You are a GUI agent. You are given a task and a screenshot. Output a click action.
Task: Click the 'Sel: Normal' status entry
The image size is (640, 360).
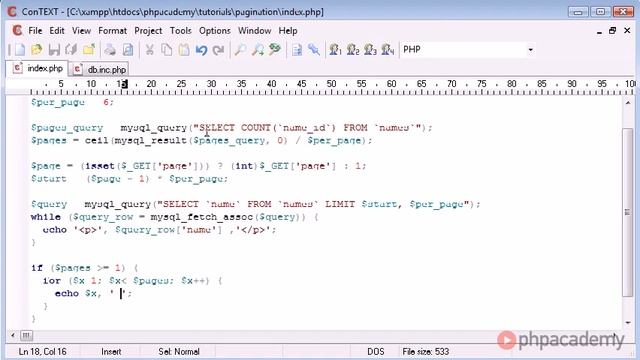[179, 351]
